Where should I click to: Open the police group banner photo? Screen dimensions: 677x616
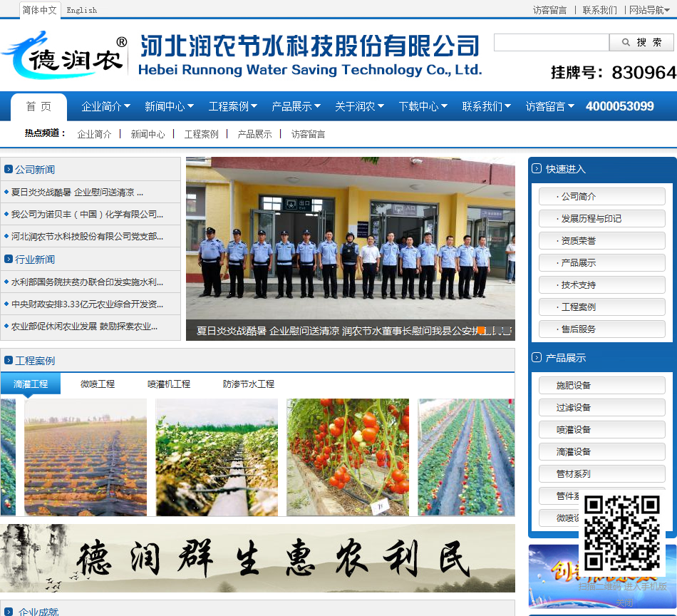(351, 248)
